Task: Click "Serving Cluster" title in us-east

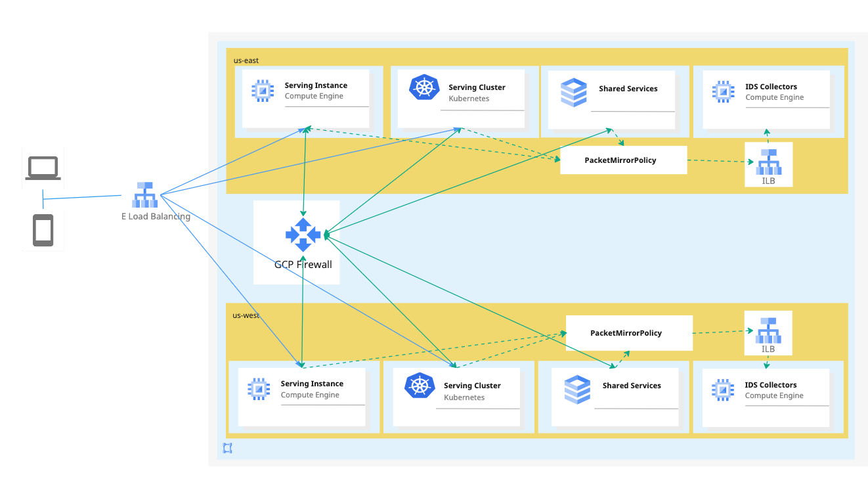Action: coord(477,87)
